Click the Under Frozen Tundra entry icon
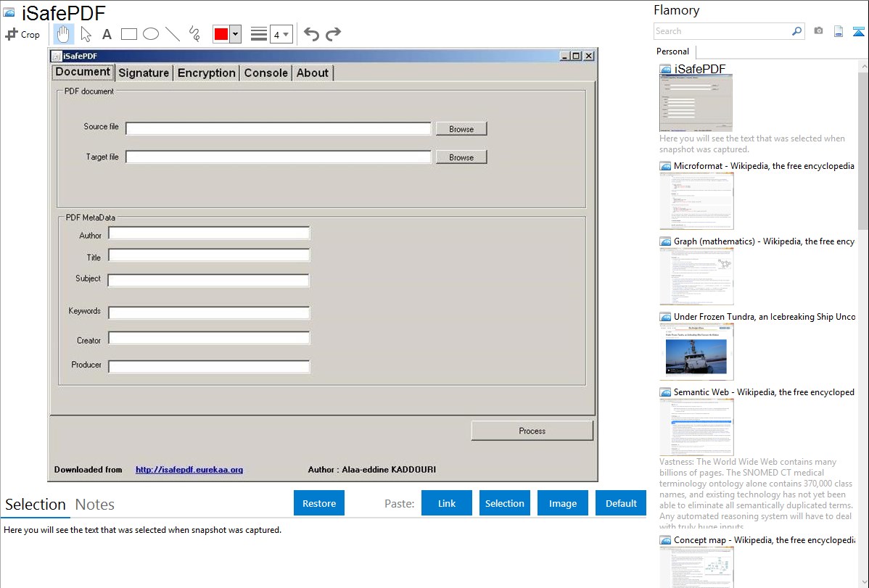 (665, 317)
